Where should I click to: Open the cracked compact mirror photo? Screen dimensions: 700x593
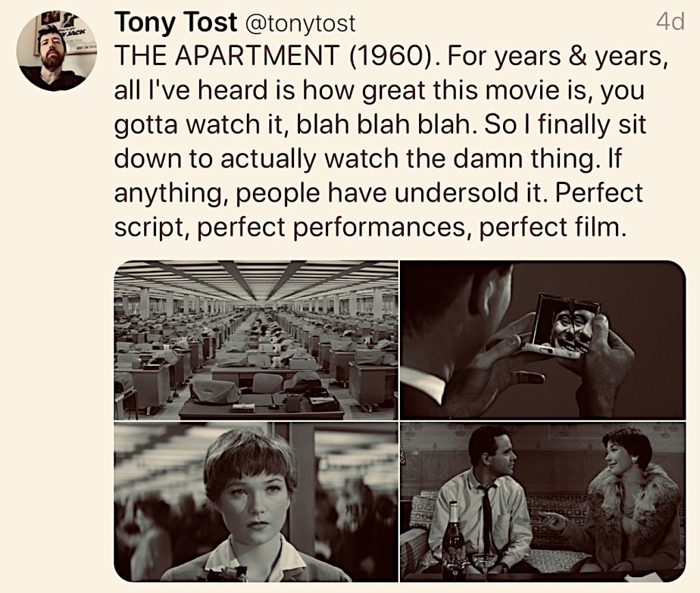click(x=542, y=340)
